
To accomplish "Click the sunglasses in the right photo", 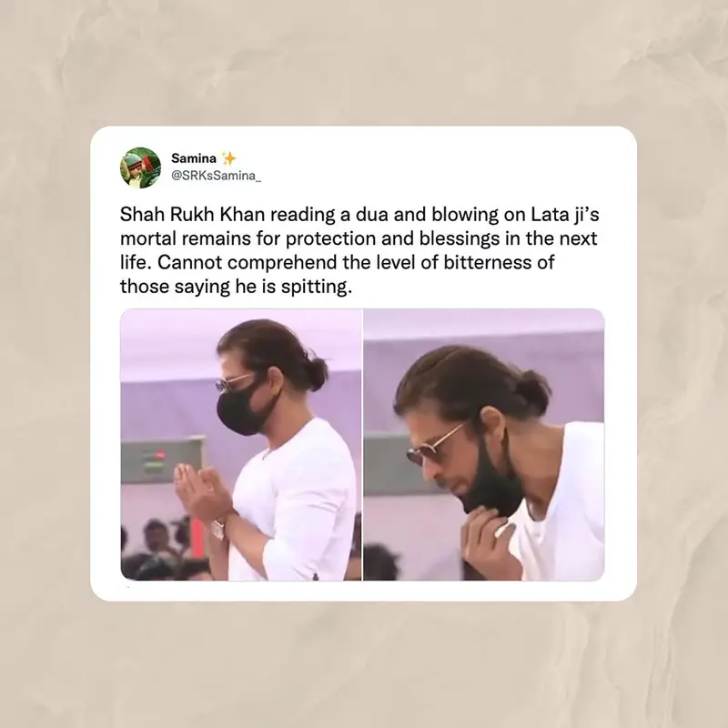I will point(432,447).
